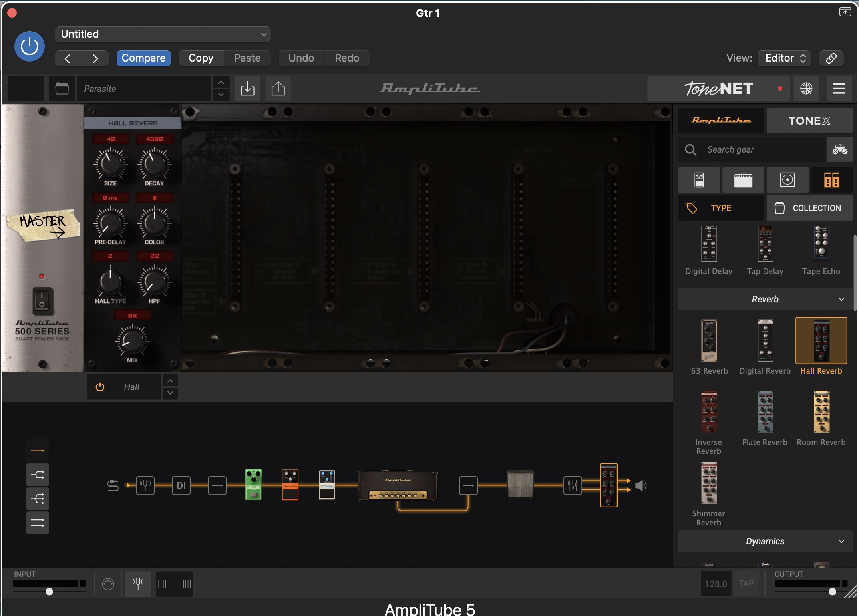
Task: Flip the 500 Series rack power switch
Action: coord(42,300)
